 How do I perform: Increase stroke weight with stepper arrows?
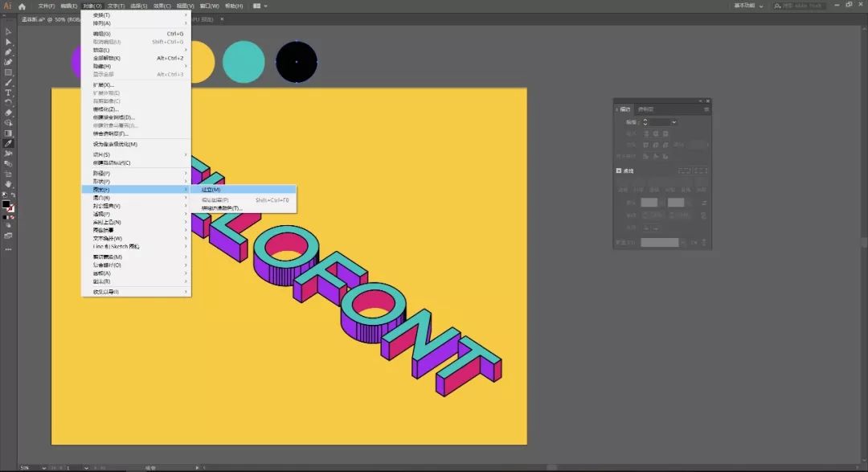645,120
